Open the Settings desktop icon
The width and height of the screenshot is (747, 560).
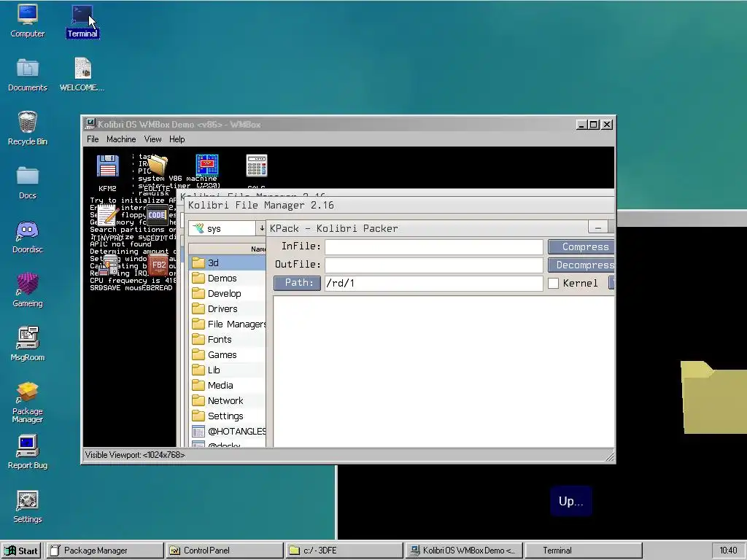pos(28,506)
